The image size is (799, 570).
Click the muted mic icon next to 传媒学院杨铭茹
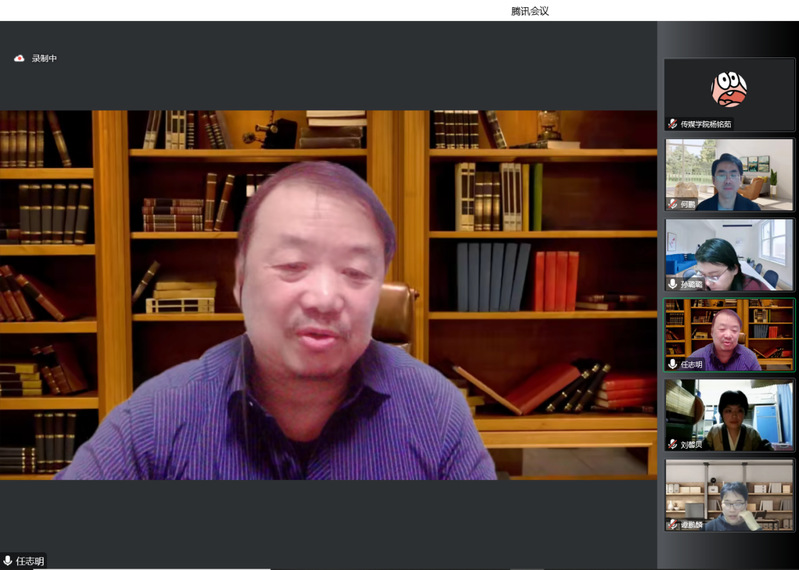[673, 124]
